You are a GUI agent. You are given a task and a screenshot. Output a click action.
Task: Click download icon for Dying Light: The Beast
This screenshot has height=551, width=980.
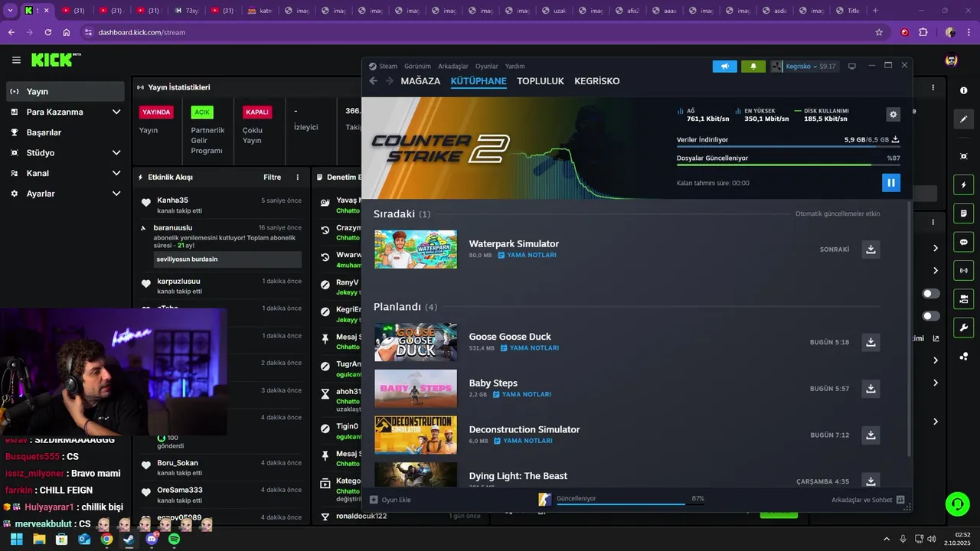[x=871, y=481]
